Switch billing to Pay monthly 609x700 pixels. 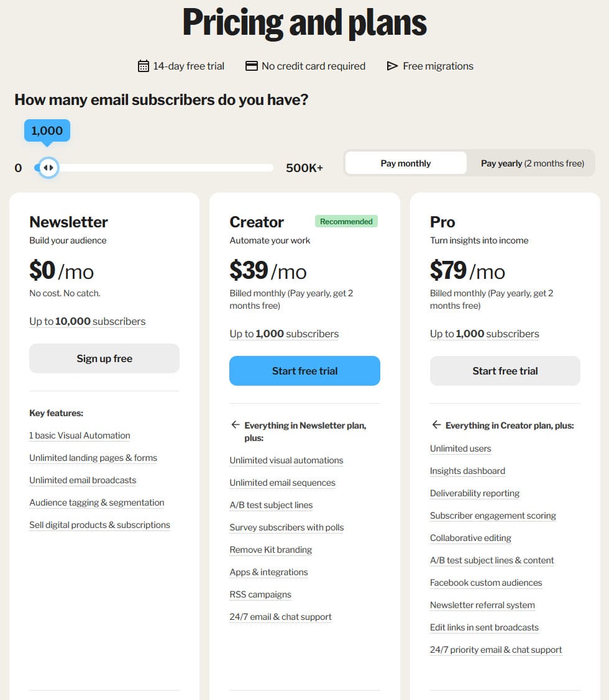(406, 163)
